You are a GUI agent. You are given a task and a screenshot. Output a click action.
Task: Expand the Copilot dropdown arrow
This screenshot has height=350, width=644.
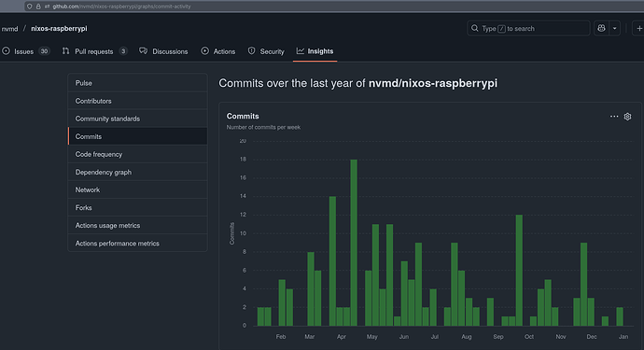point(614,28)
